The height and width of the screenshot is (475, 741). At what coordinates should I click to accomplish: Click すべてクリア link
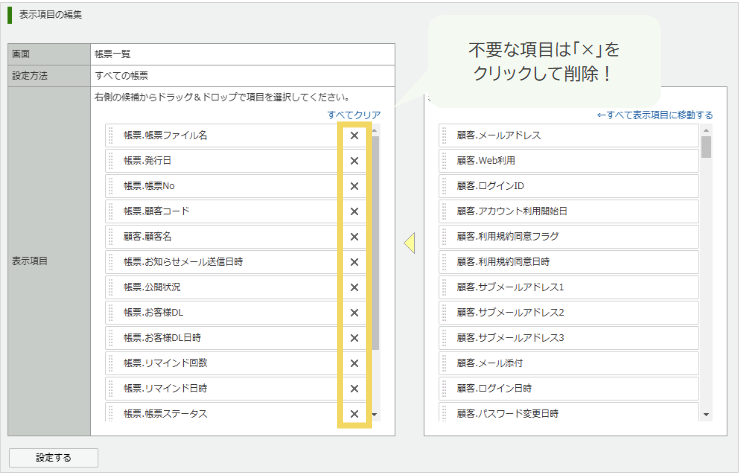pyautogui.click(x=354, y=115)
